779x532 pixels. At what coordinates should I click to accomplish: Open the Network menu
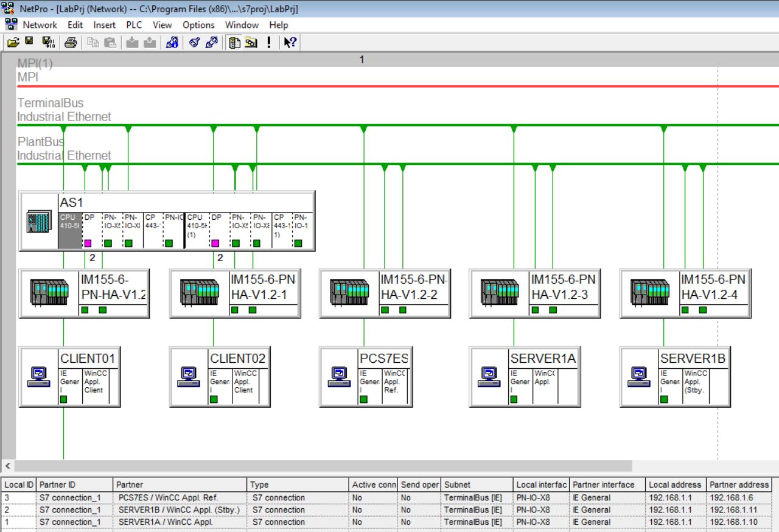click(x=40, y=25)
